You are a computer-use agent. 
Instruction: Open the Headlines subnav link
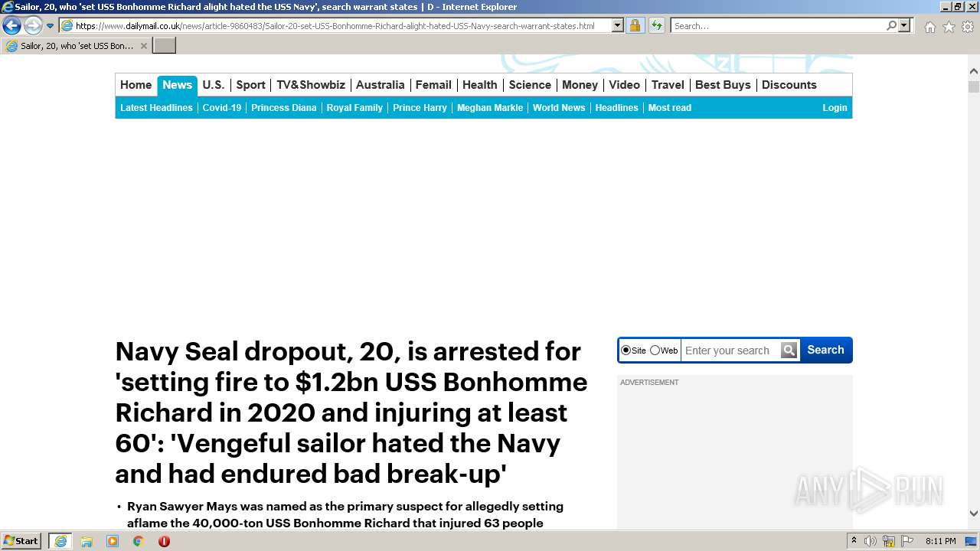(x=616, y=108)
